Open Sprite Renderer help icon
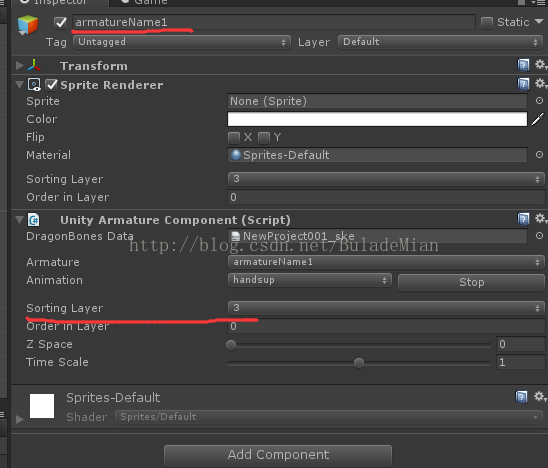The width and height of the screenshot is (548, 468). (523, 84)
